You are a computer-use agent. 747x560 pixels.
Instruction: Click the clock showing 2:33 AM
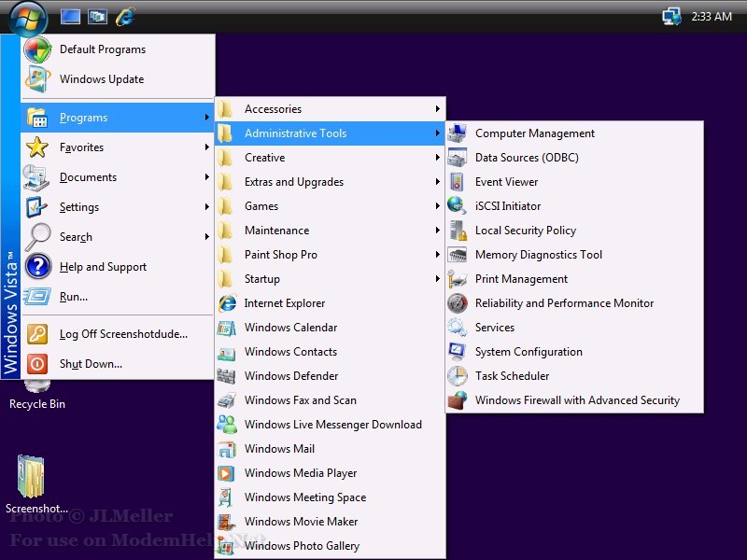[712, 17]
